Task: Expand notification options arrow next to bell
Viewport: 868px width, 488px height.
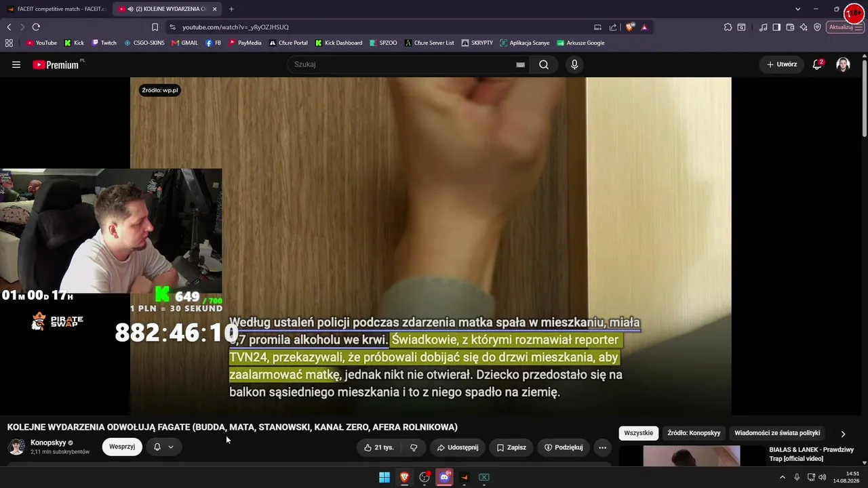Action: [171, 447]
